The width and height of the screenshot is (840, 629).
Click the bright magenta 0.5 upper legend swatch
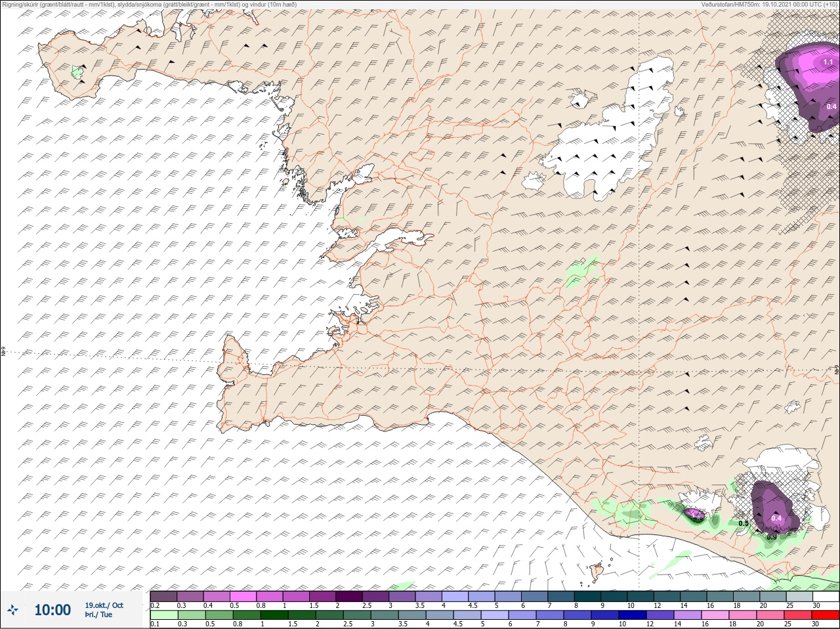coord(243,596)
